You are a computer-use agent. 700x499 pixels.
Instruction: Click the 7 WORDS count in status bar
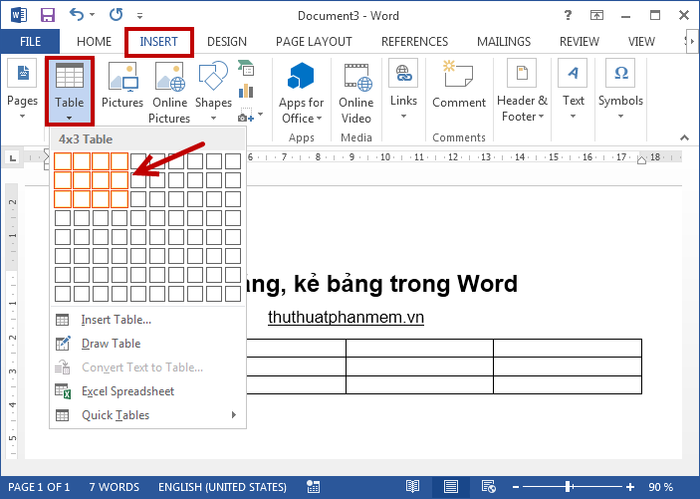click(x=114, y=487)
